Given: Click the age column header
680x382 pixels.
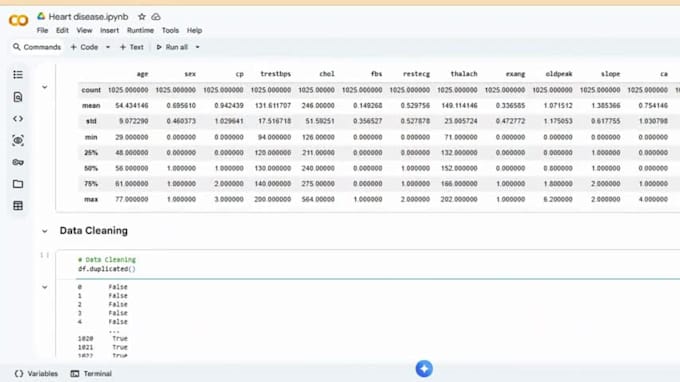Looking at the screenshot, I should (x=143, y=74).
